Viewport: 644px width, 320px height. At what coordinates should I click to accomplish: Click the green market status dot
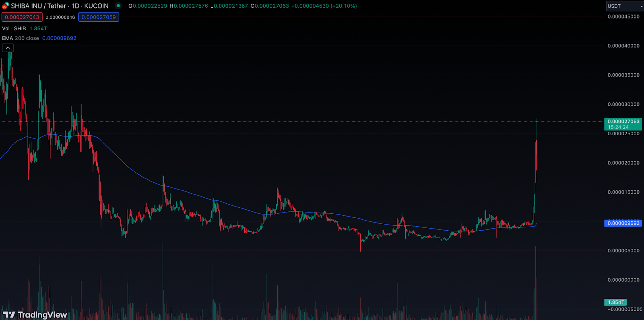pos(118,6)
